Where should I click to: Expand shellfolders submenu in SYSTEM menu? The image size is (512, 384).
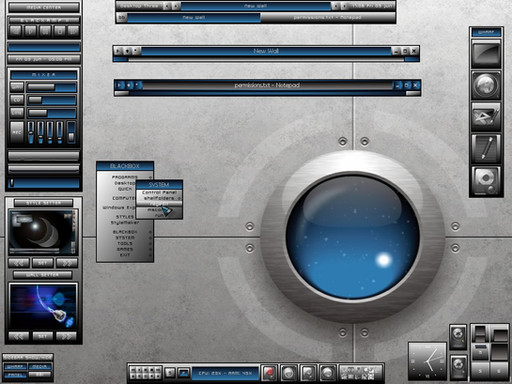coord(159,198)
